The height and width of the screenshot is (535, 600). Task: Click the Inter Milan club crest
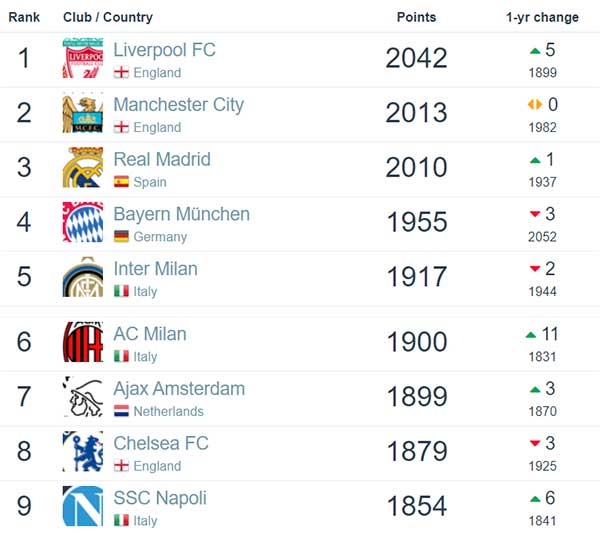pyautogui.click(x=83, y=277)
